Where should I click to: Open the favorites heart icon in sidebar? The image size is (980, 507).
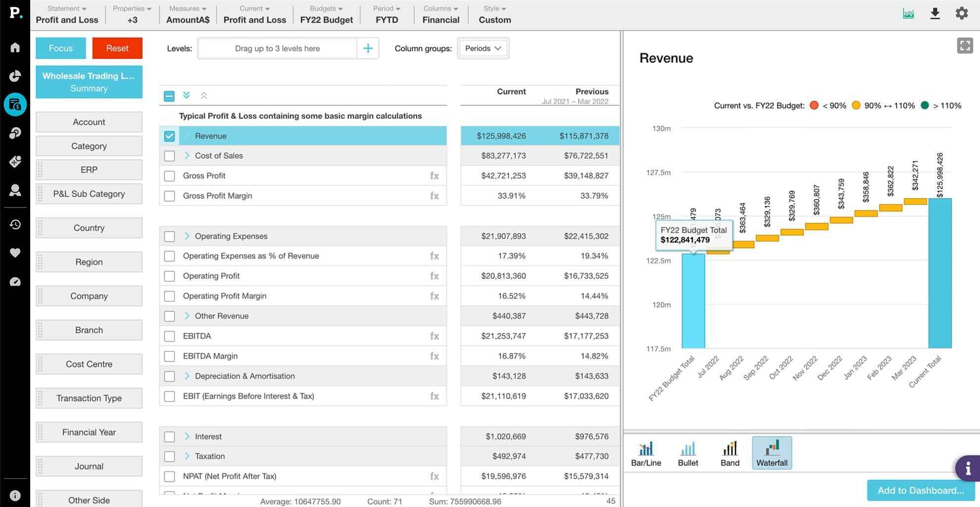coord(15,253)
